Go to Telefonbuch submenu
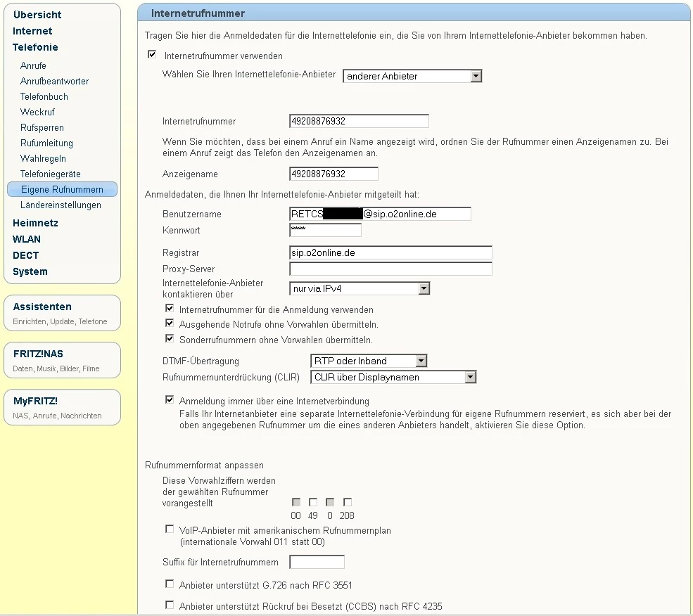The image size is (693, 616). click(x=44, y=97)
